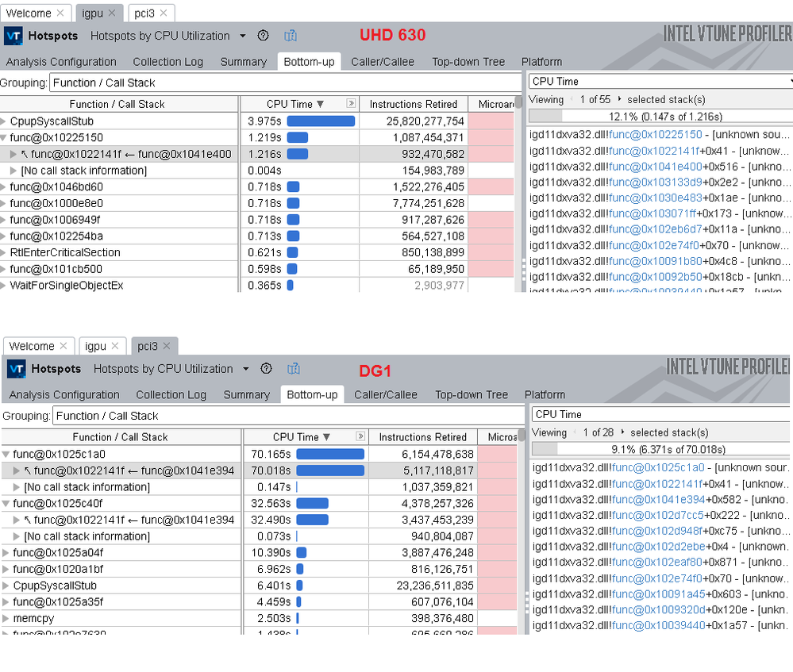Screen dimensions: 793x672
Task: Expand the RtlEnterCriticalSection row
Action: coord(3,253)
